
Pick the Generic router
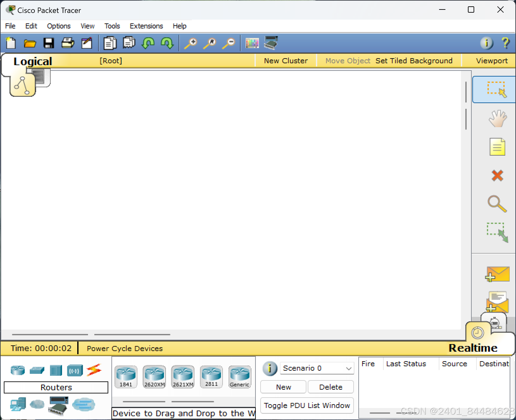[240, 377]
